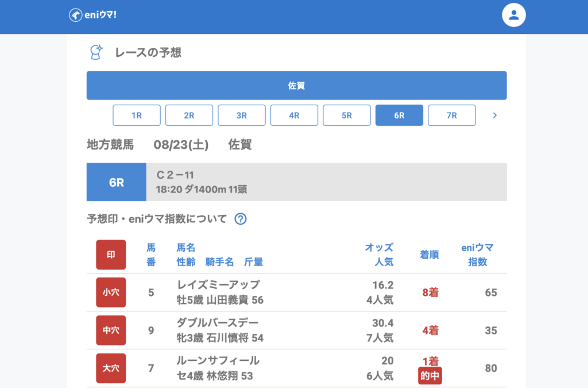Viewport: 588px width, 388px height.
Task: Click the race prediction sparkle head icon
Action: [96, 52]
